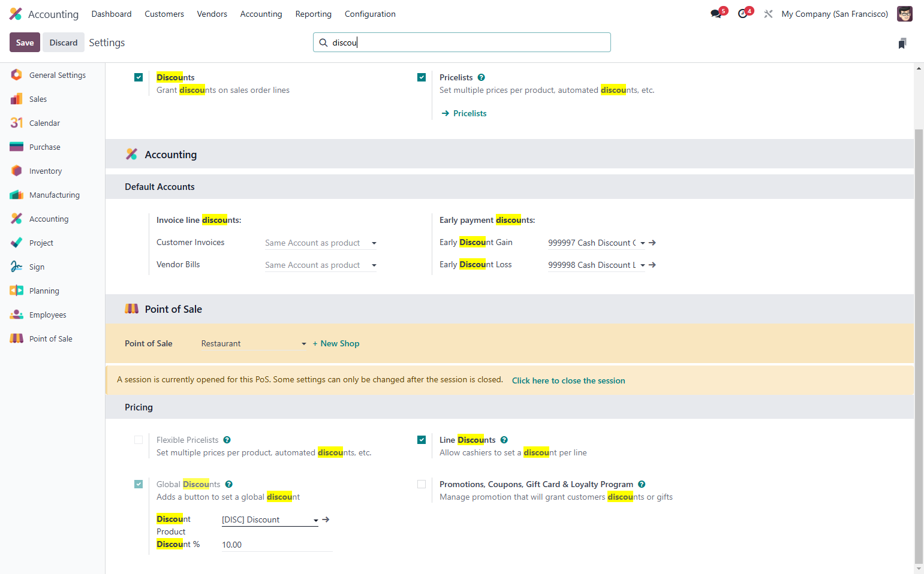The image size is (924, 574).
Task: Click the settings search input field
Action: click(x=462, y=43)
